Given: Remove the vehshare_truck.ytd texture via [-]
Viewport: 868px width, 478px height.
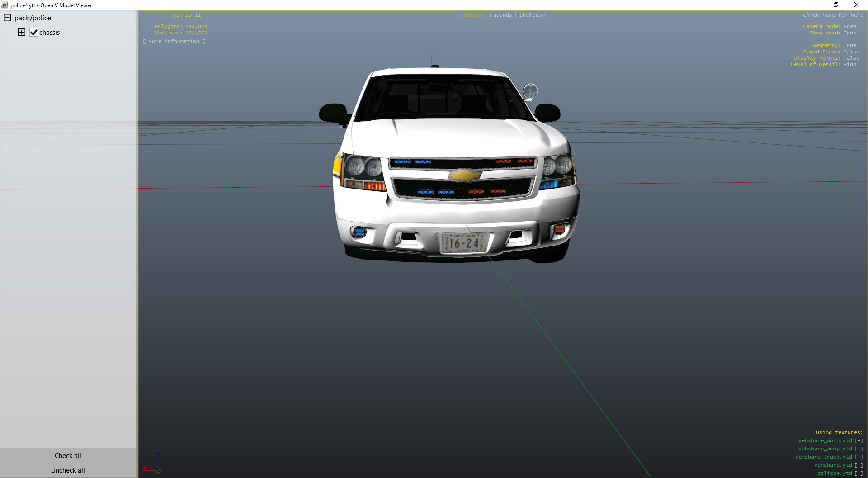Looking at the screenshot, I should (x=859, y=457).
